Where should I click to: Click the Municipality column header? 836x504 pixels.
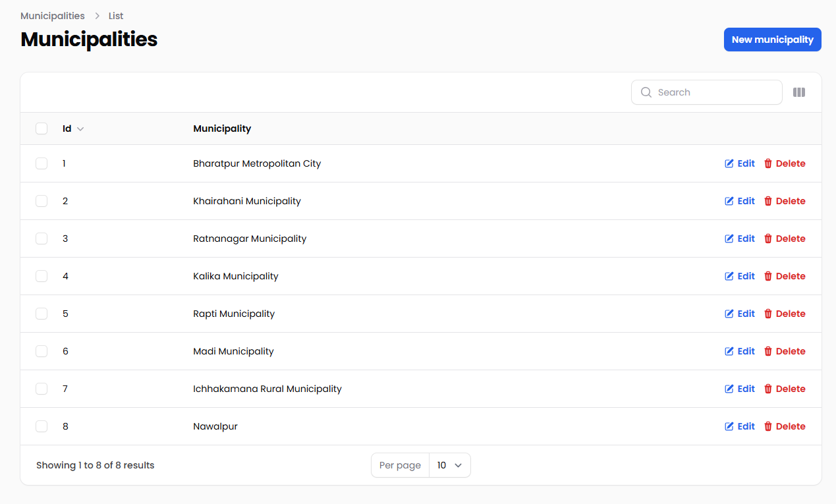222,129
